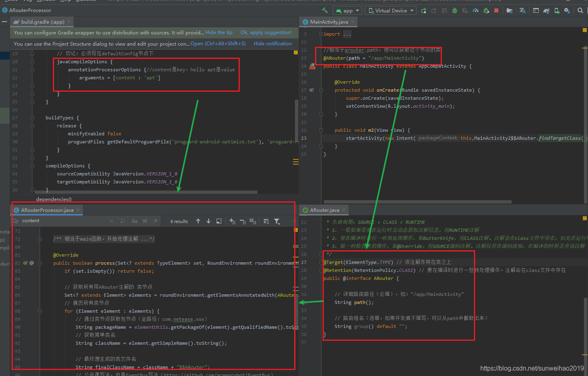The height and width of the screenshot is (376, 588).
Task: Click the filter search results funnel icon
Action: click(x=277, y=221)
